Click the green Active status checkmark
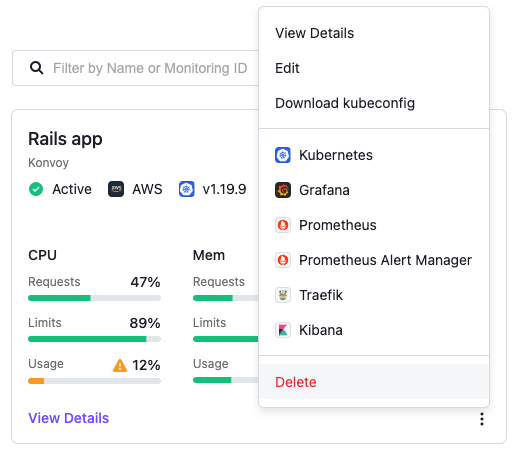 (36, 189)
